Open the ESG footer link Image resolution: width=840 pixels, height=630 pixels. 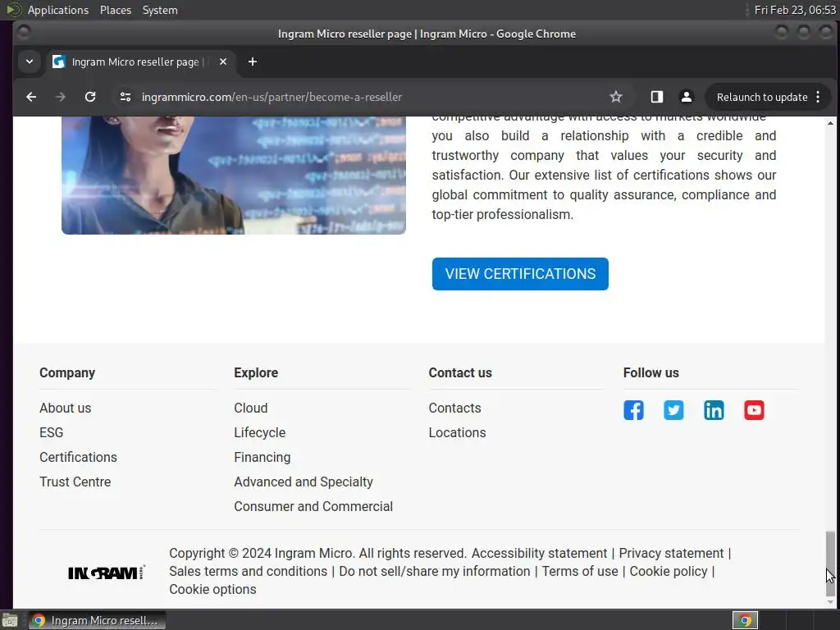[x=52, y=433]
